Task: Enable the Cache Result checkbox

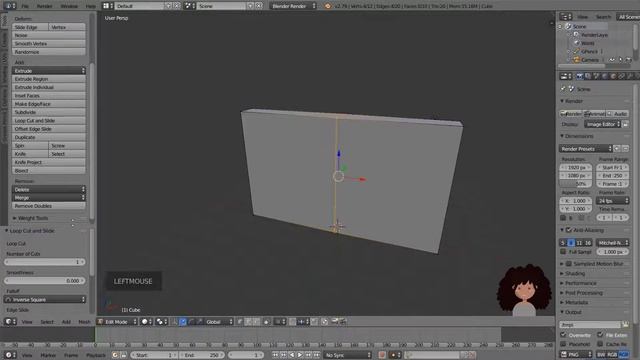Action: [600, 344]
